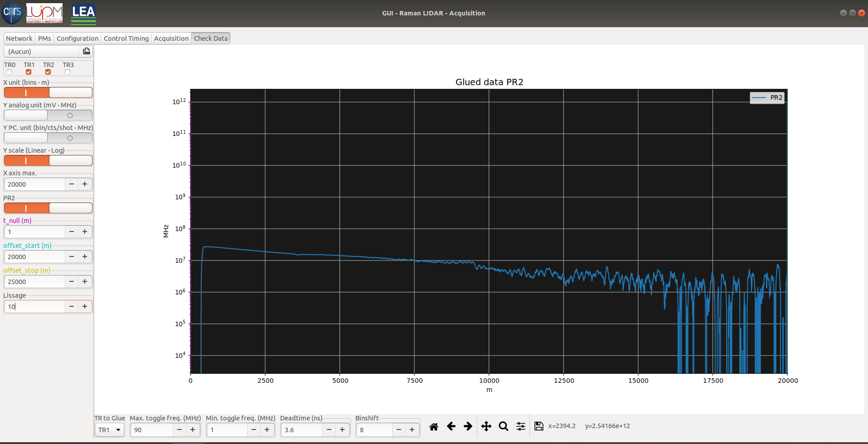Enable the TR0 checkbox

9,72
